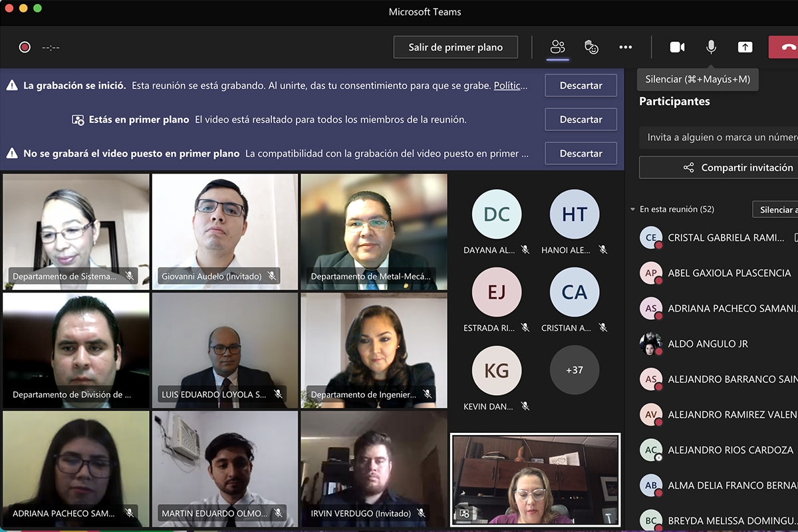Click Salir de primer plano button
The width and height of the screenshot is (798, 532).
(x=456, y=47)
